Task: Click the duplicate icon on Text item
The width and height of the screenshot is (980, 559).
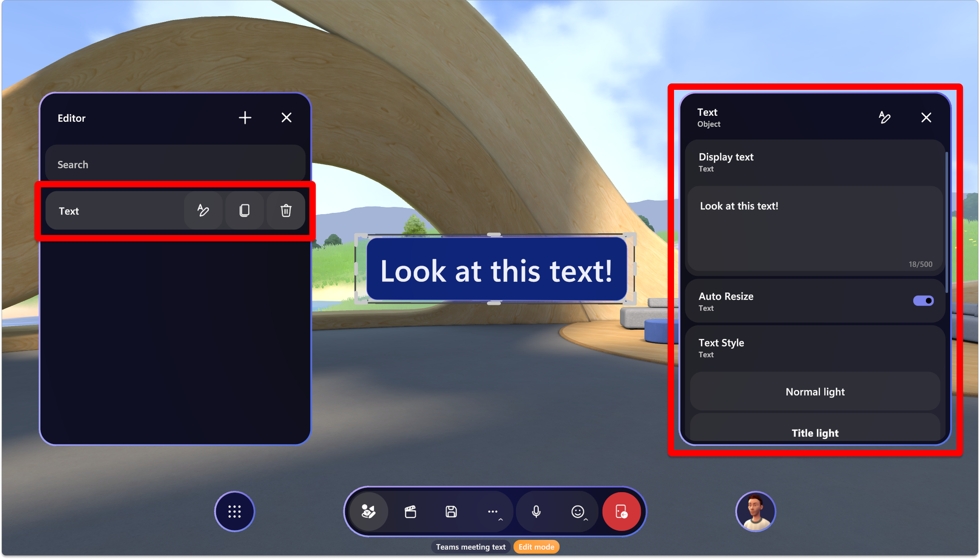Action: [x=244, y=210]
